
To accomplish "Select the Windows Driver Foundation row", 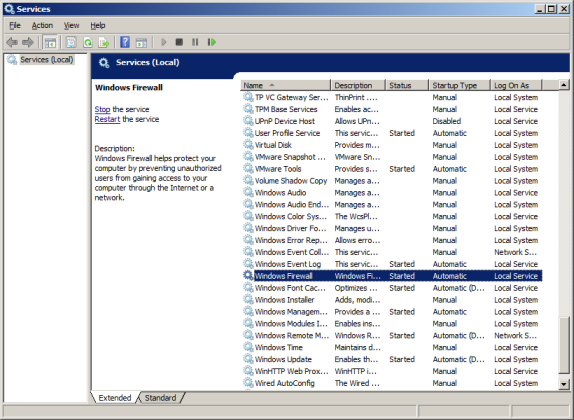I will (x=392, y=228).
